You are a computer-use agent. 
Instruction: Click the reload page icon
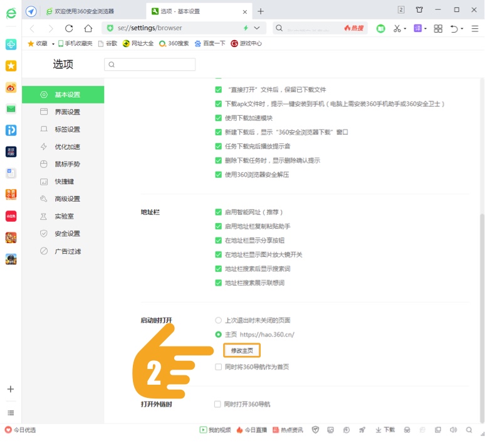point(69,28)
